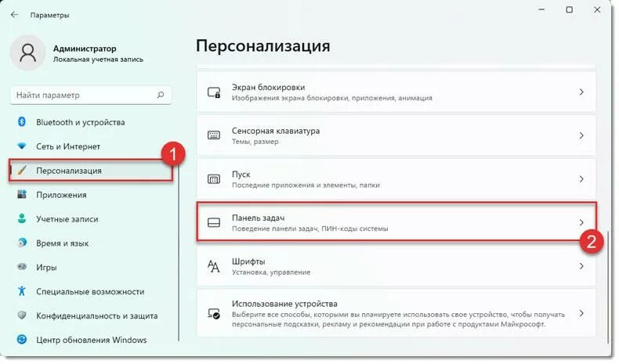619x364 pixels.
Task: Open Пуск personalization settings
Action: [x=396, y=179]
